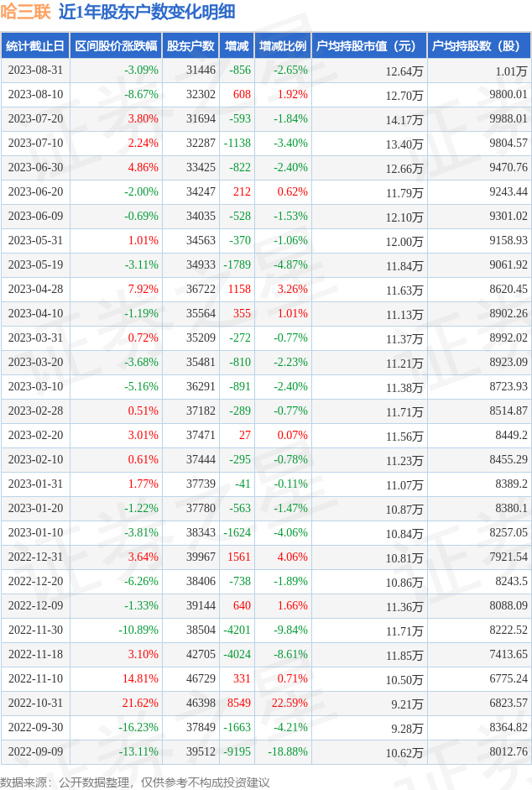Select average shares value 8389.2
532x790 pixels.
(511, 484)
